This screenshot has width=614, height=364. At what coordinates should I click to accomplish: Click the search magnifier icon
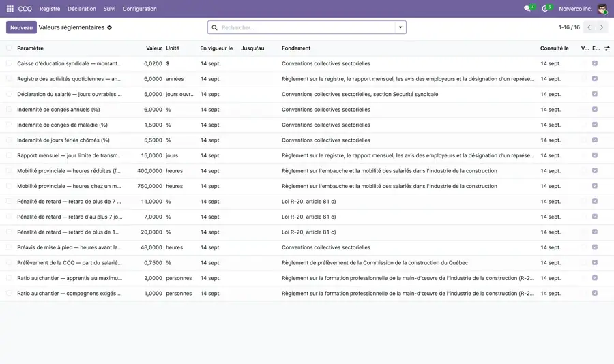(215, 27)
